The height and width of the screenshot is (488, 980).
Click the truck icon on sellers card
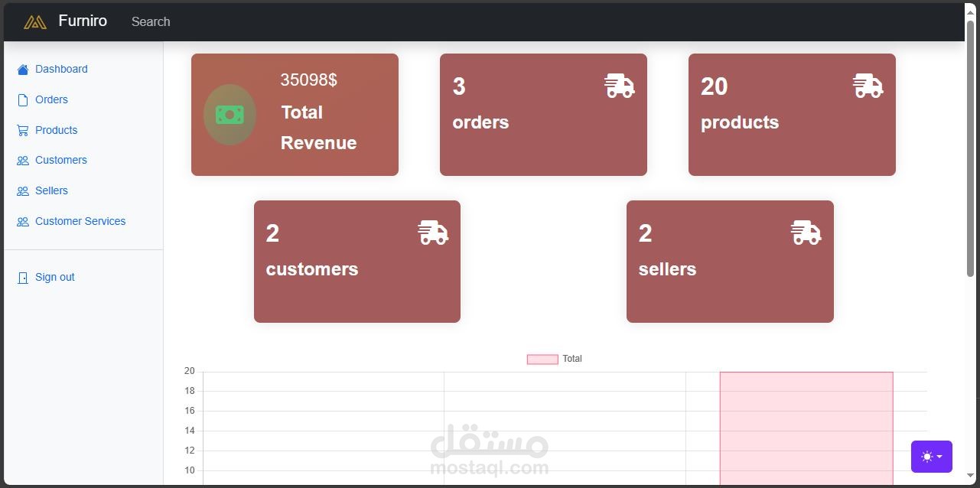[x=806, y=233]
